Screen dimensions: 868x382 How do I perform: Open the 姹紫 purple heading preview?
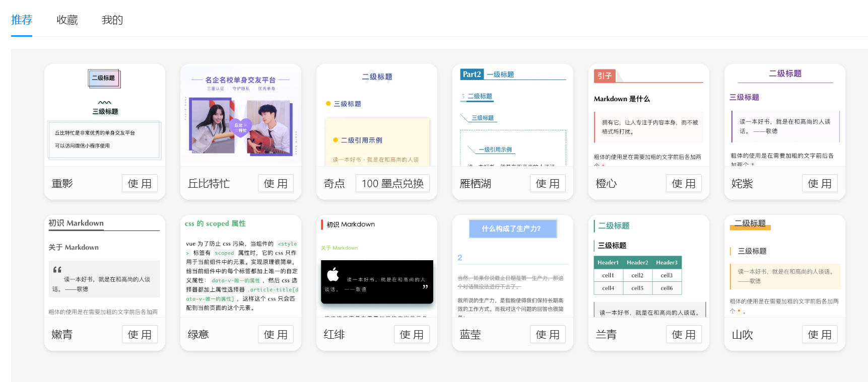785,115
